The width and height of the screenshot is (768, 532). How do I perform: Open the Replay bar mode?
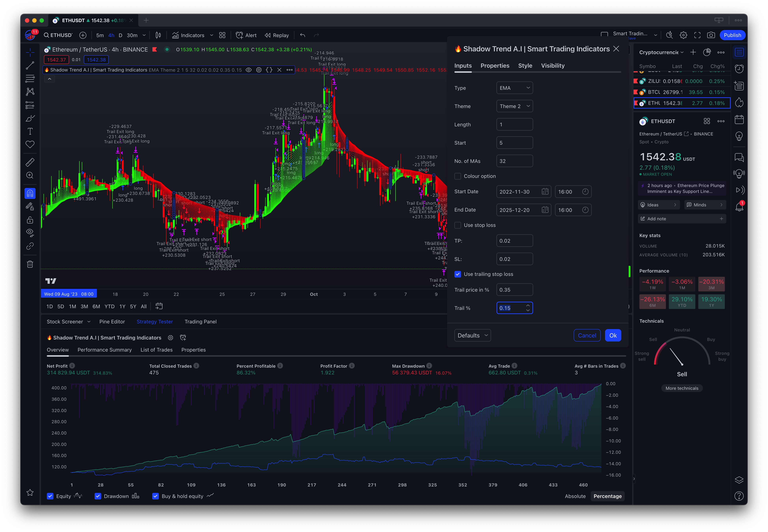click(277, 35)
